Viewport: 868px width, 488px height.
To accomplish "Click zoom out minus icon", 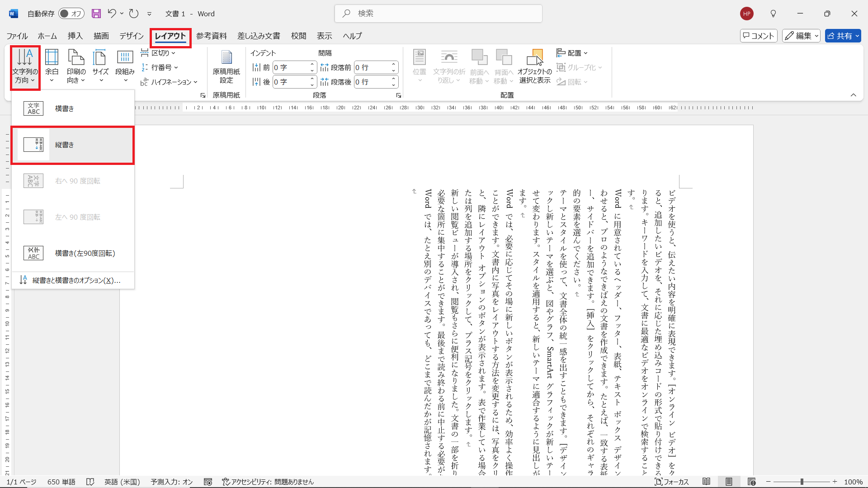I will coord(768,482).
